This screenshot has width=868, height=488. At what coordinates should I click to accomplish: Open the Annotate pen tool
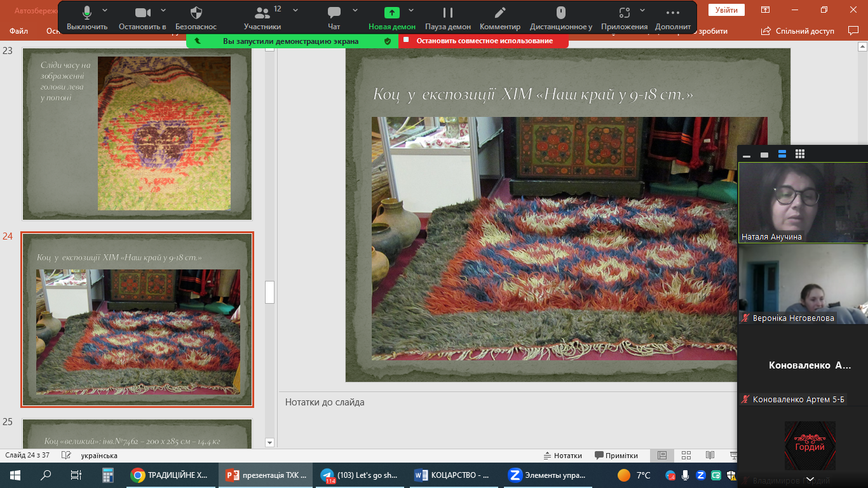(500, 18)
